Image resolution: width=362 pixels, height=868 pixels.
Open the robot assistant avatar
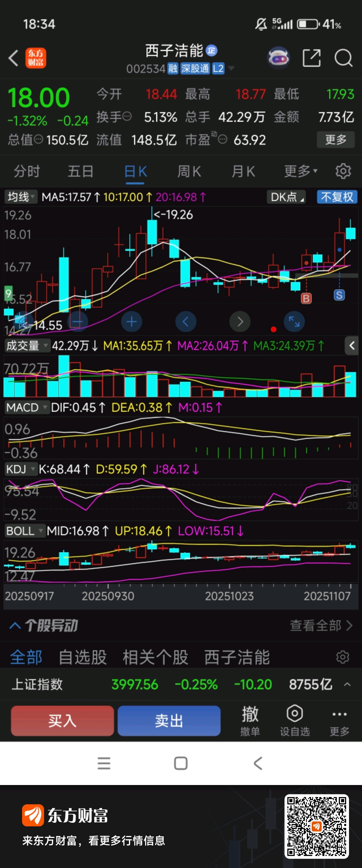[278, 58]
